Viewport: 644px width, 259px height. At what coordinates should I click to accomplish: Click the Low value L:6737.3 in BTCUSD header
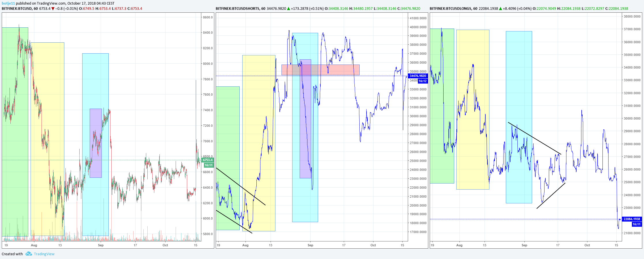[x=119, y=9]
